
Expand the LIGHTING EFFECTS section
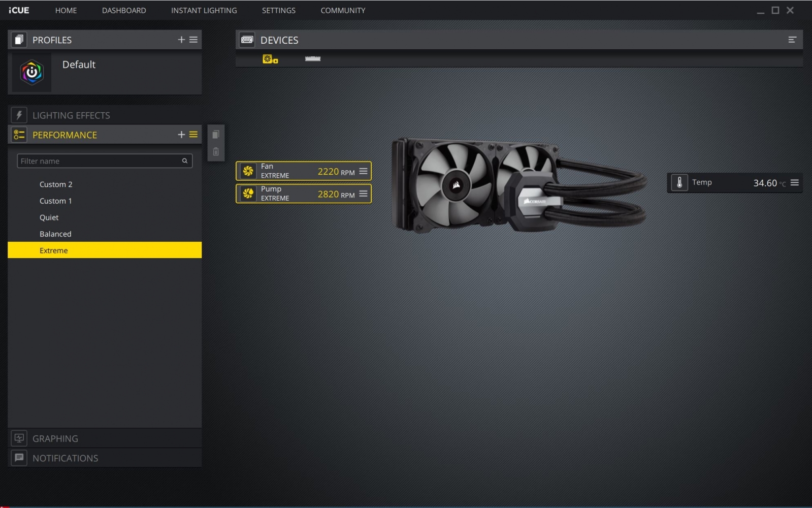click(x=105, y=115)
